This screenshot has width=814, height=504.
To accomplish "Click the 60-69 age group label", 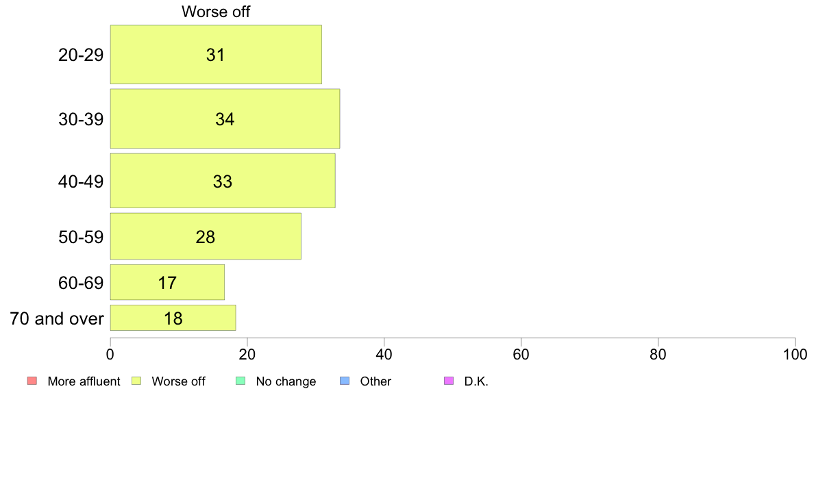I will point(81,283).
